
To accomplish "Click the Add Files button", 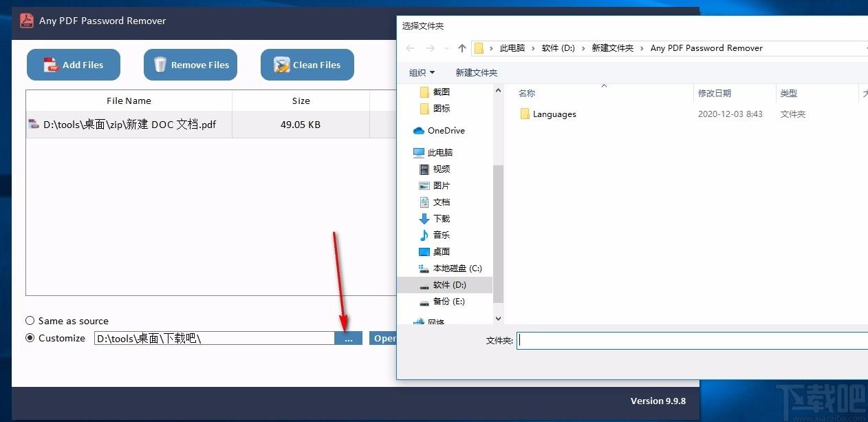I will 74,65.
